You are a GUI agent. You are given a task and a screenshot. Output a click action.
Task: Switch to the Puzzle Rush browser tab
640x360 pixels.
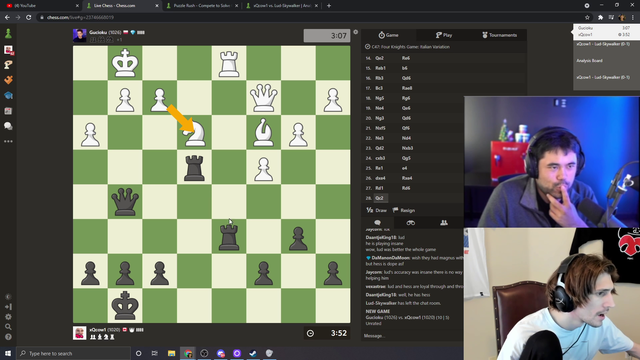(x=202, y=6)
